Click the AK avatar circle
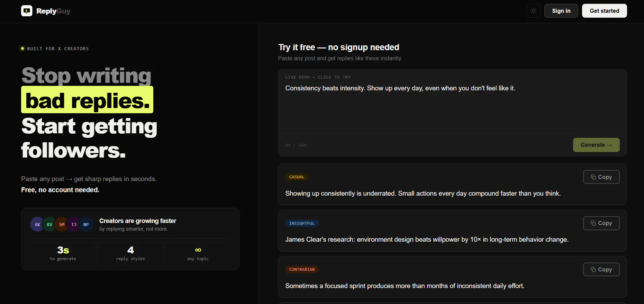644x304 pixels. click(x=37, y=224)
